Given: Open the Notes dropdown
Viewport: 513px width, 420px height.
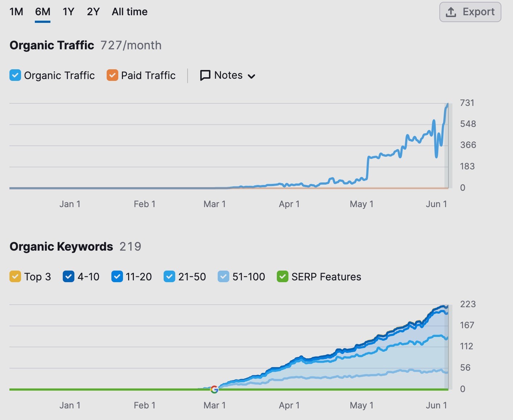Looking at the screenshot, I should [x=228, y=75].
